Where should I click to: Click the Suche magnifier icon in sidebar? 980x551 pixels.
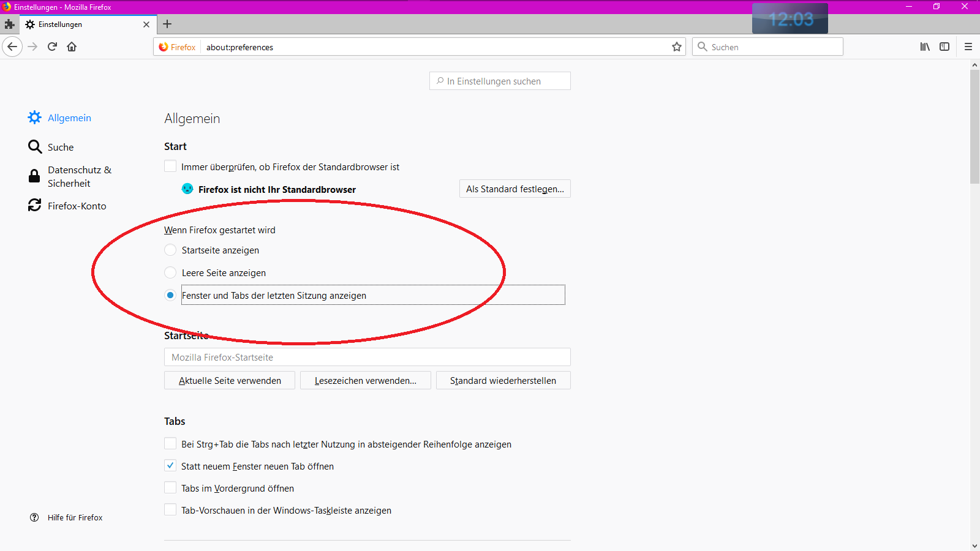click(35, 147)
